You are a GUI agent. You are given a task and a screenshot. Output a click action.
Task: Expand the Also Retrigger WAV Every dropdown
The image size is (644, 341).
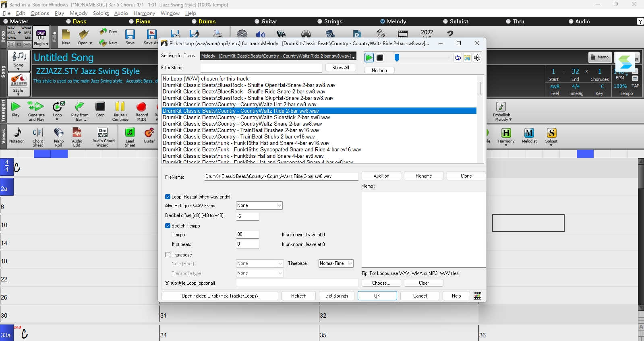point(259,206)
